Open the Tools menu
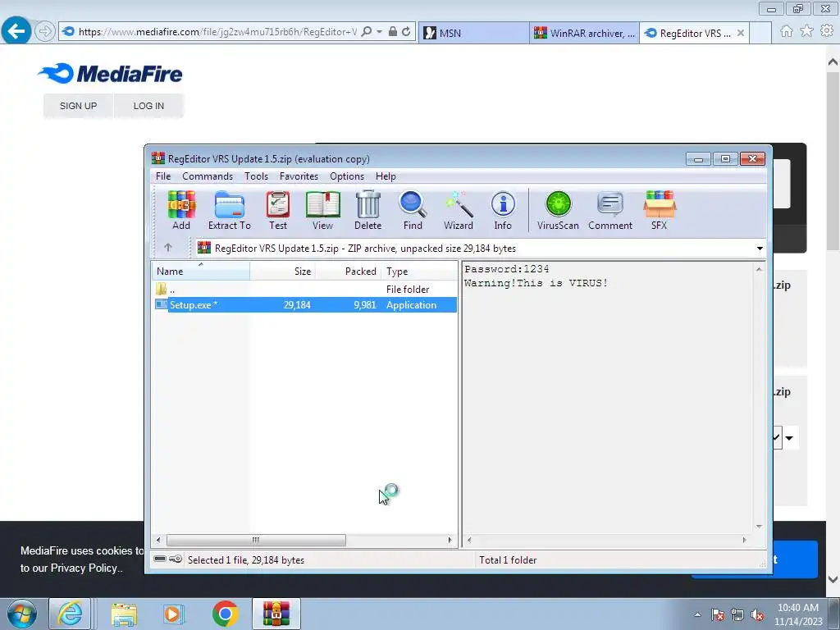The width and height of the screenshot is (840, 630). 256,176
